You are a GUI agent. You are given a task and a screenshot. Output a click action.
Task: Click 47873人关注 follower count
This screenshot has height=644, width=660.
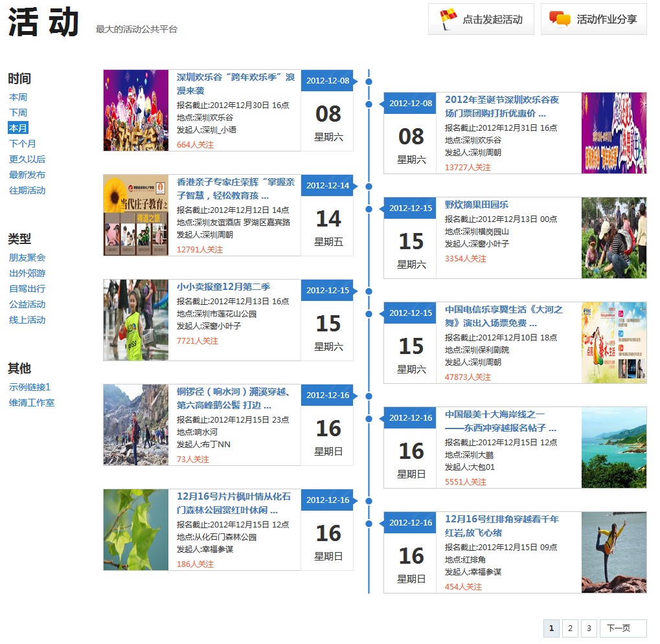468,377
